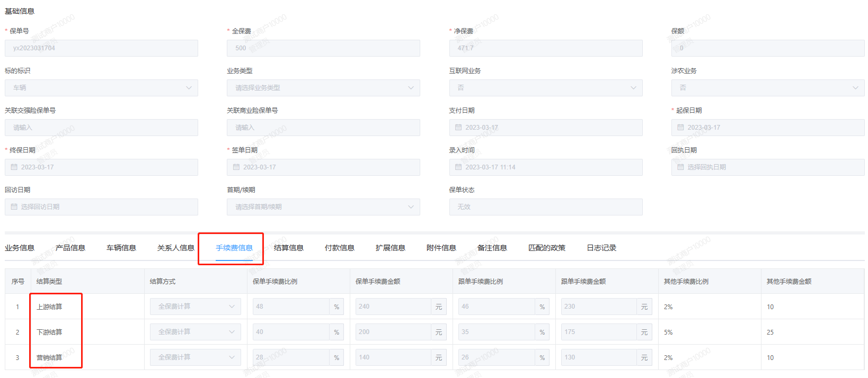Screen dimensions: 868x378
Task: Click the 保单号 input field
Action: (101, 48)
